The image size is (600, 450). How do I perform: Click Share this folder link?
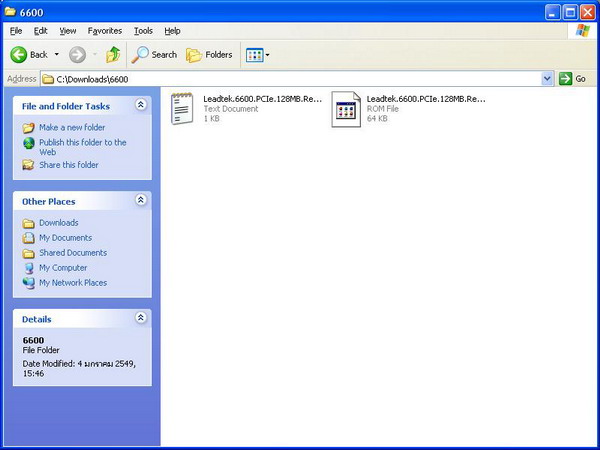[68, 165]
